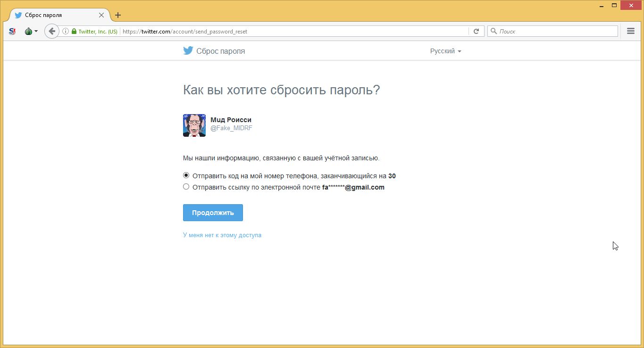Click the @Fake_MIDRF profile avatar
The height and width of the screenshot is (348, 644).
[x=194, y=125]
